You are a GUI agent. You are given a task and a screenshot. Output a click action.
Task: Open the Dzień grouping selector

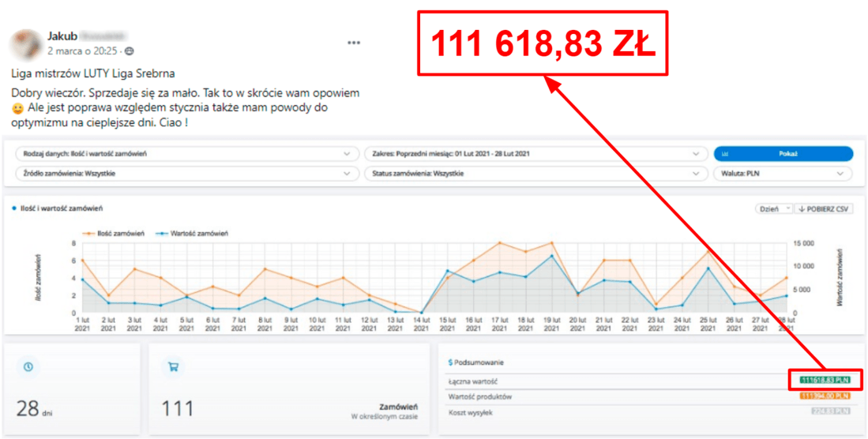[773, 208]
